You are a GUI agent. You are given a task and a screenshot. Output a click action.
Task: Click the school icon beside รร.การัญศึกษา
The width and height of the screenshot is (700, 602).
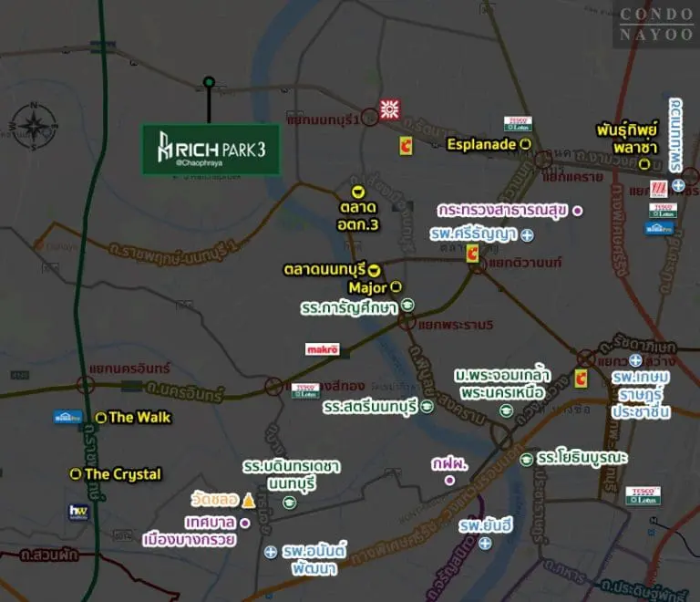(407, 305)
